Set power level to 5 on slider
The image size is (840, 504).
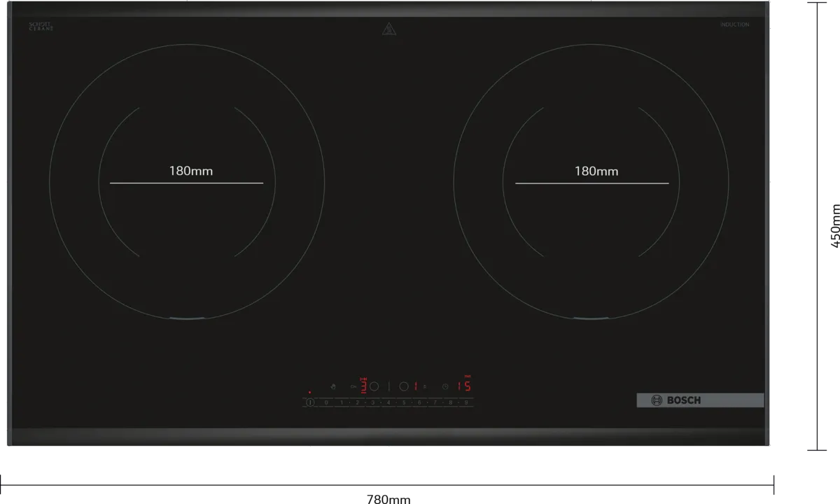click(404, 402)
